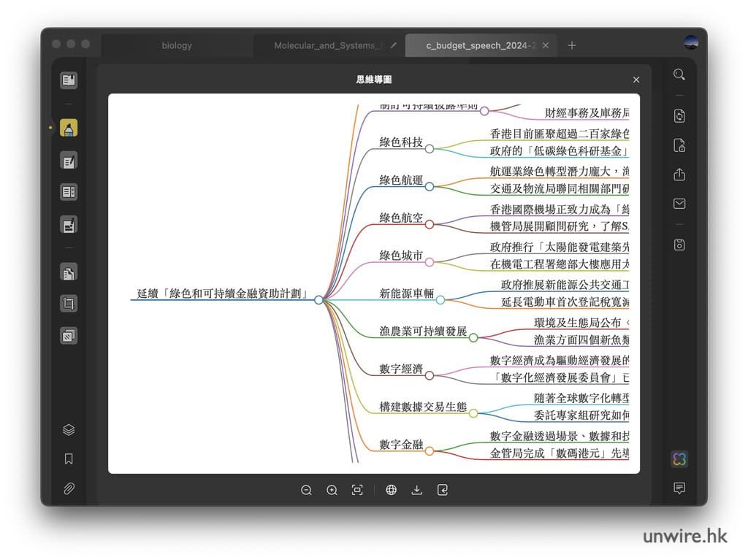Switch to the biology tab
Screen dimensions: 748x560
177,45
